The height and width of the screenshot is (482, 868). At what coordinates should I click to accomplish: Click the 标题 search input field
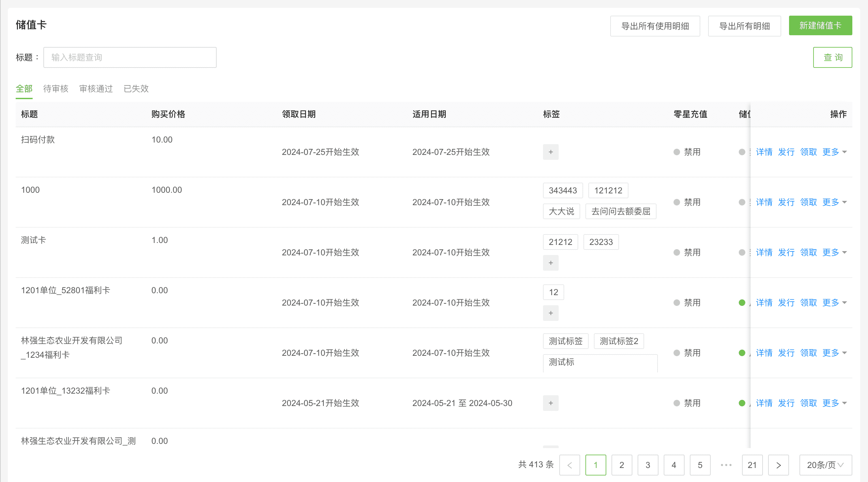click(130, 57)
